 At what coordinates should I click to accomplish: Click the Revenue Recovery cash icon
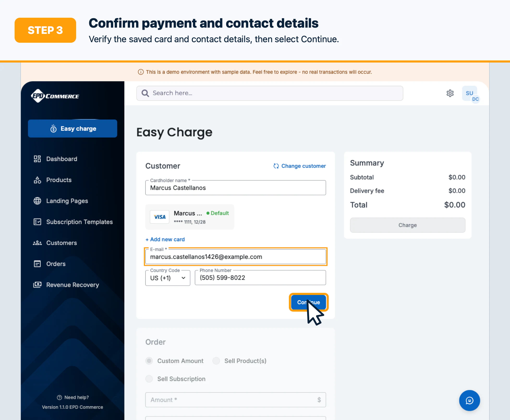tap(37, 285)
